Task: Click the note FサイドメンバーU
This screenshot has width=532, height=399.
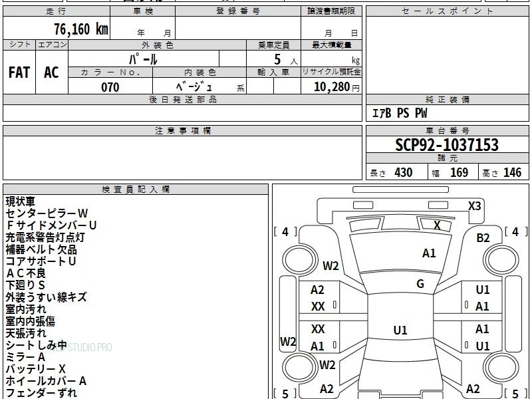Action: 51,225
